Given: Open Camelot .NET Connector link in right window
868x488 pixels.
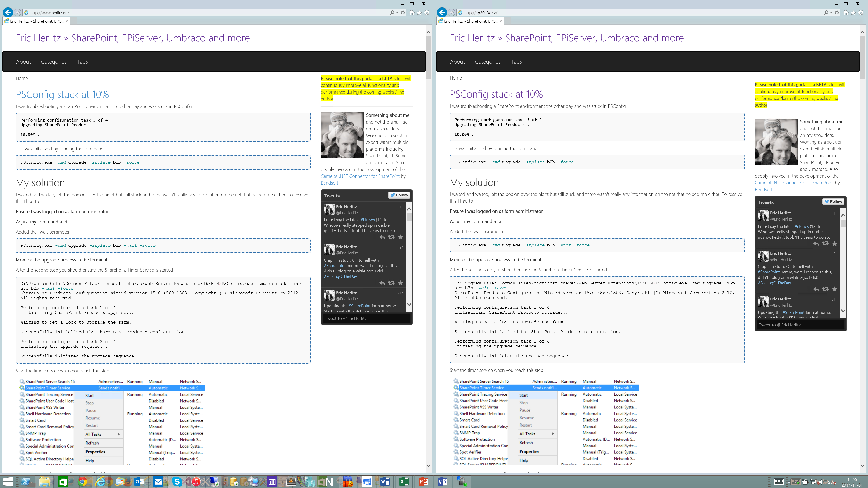Looking at the screenshot, I should [794, 183].
